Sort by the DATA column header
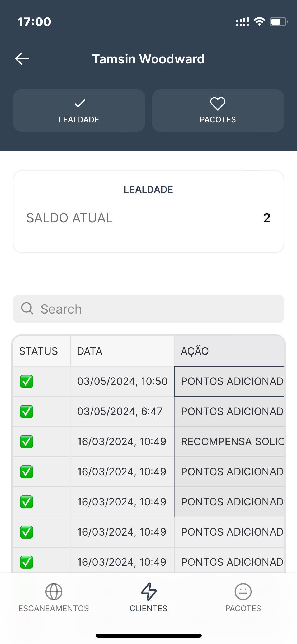 (90, 351)
